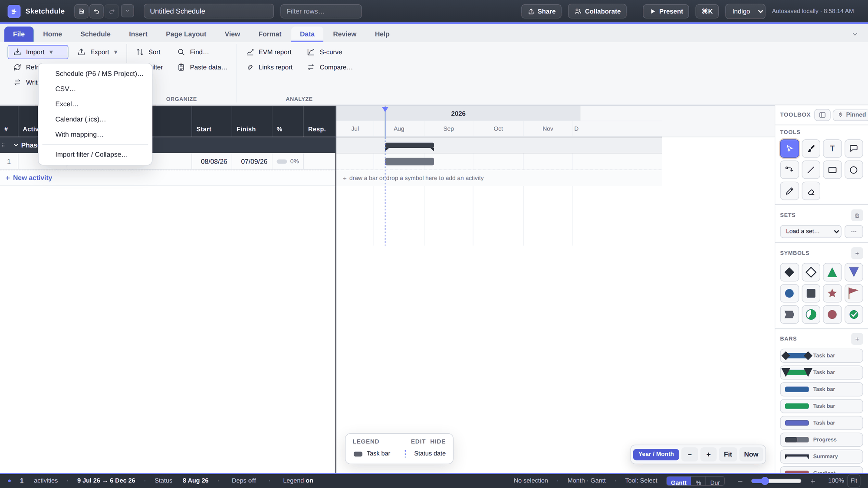This screenshot has width=868, height=488.
Task: Pick the black filled diamond symbol
Action: (x=789, y=272)
